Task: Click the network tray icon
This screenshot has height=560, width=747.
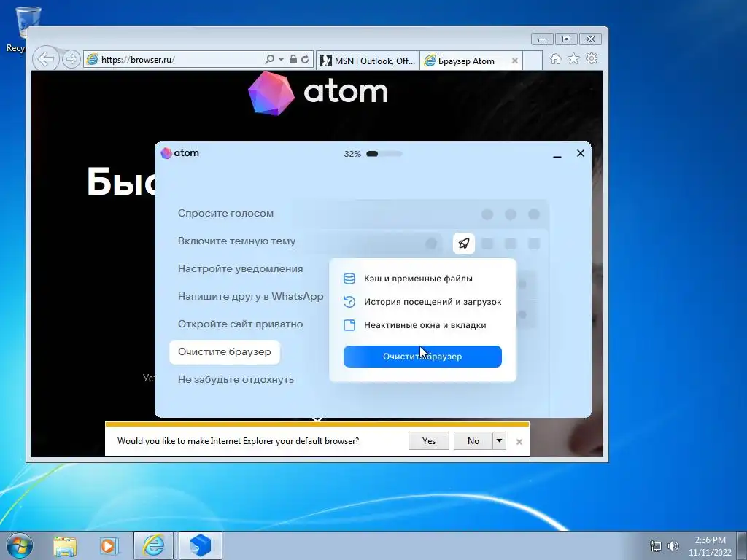Action: coord(656,546)
